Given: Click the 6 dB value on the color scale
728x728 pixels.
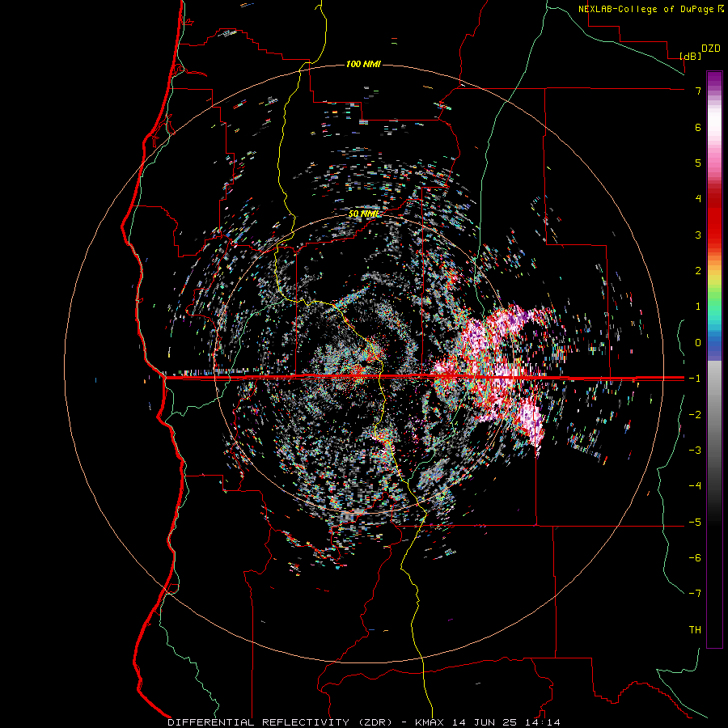Looking at the screenshot, I should click(x=698, y=127).
